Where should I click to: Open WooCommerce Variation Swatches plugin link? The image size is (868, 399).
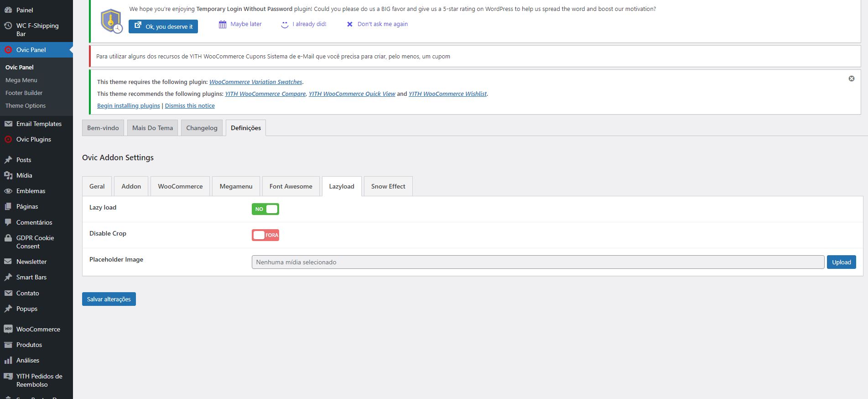256,82
